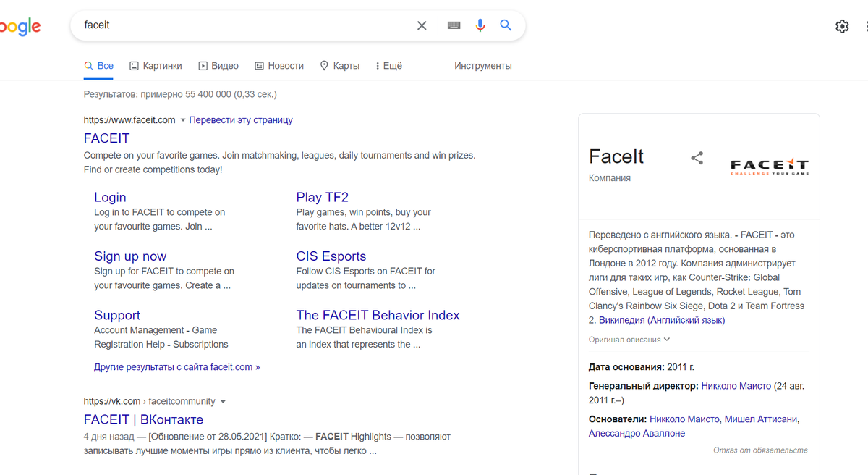
Task: Click the Компания subtitle in panel
Action: tap(610, 178)
